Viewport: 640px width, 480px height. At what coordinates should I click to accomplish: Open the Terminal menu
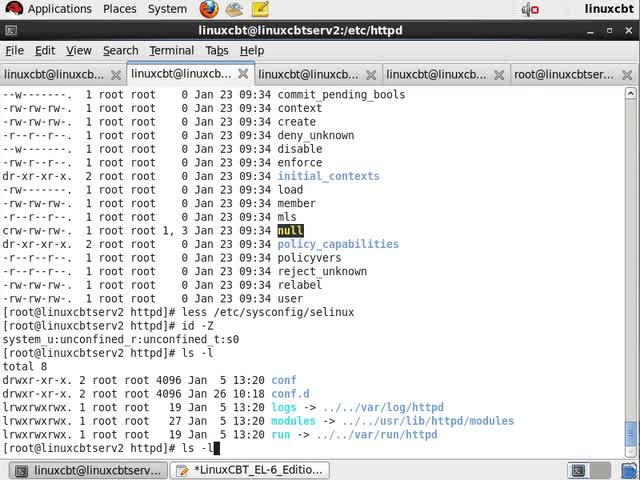(x=171, y=51)
